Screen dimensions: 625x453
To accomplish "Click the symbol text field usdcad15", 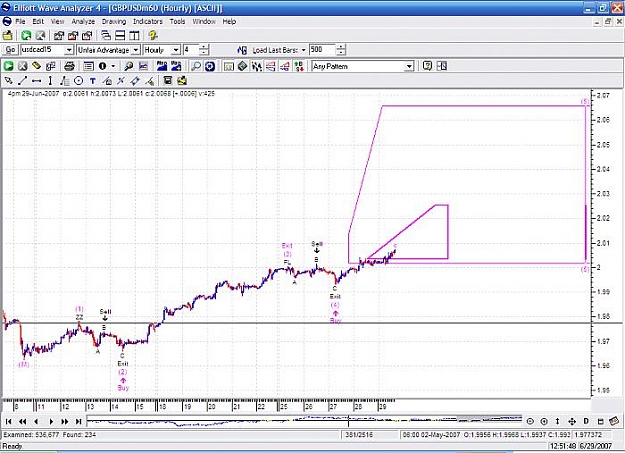I will pyautogui.click(x=42, y=50).
